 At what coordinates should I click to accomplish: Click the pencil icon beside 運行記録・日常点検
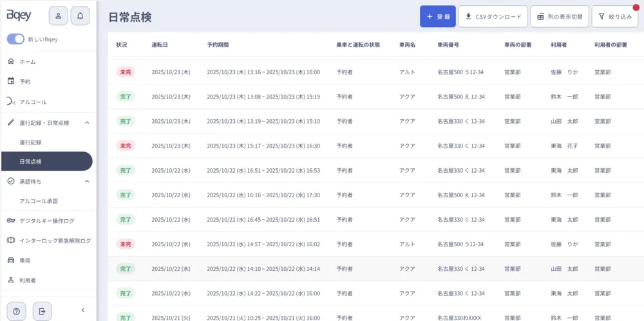(x=11, y=122)
